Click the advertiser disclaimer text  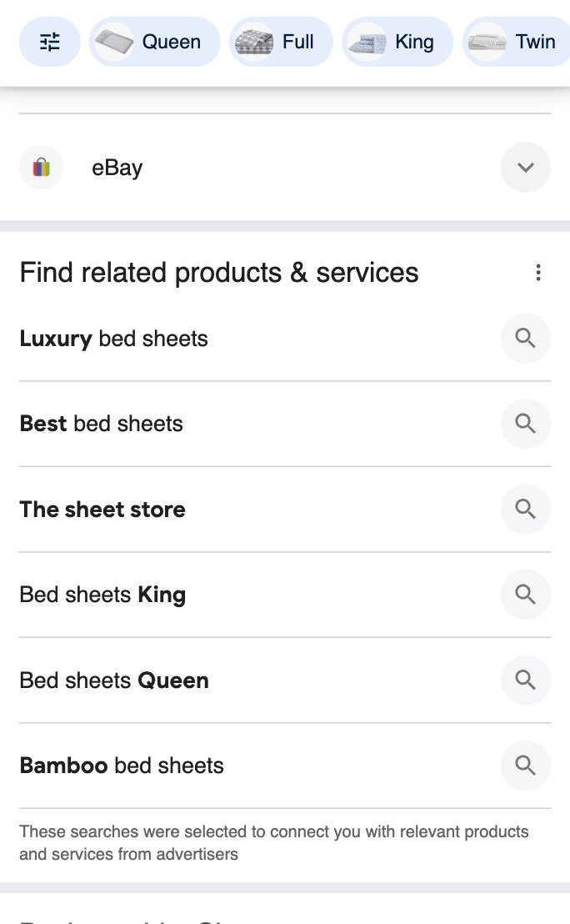pyautogui.click(x=275, y=842)
